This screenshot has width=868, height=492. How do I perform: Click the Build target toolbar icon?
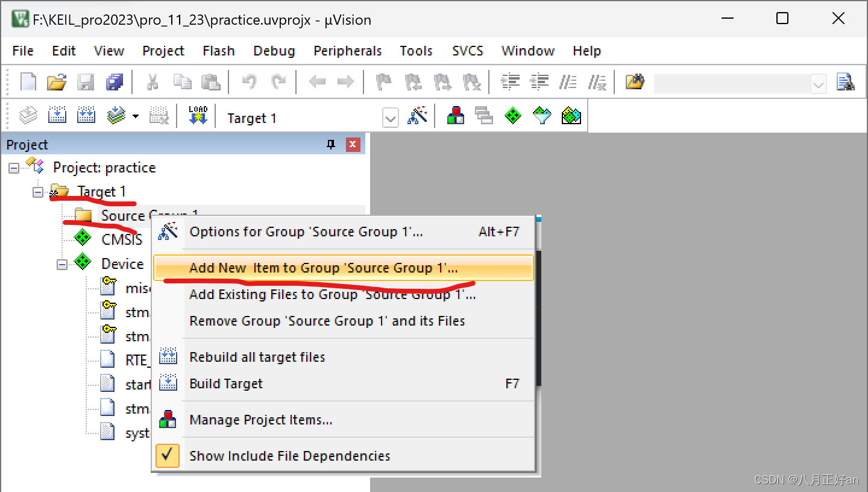[x=57, y=115]
